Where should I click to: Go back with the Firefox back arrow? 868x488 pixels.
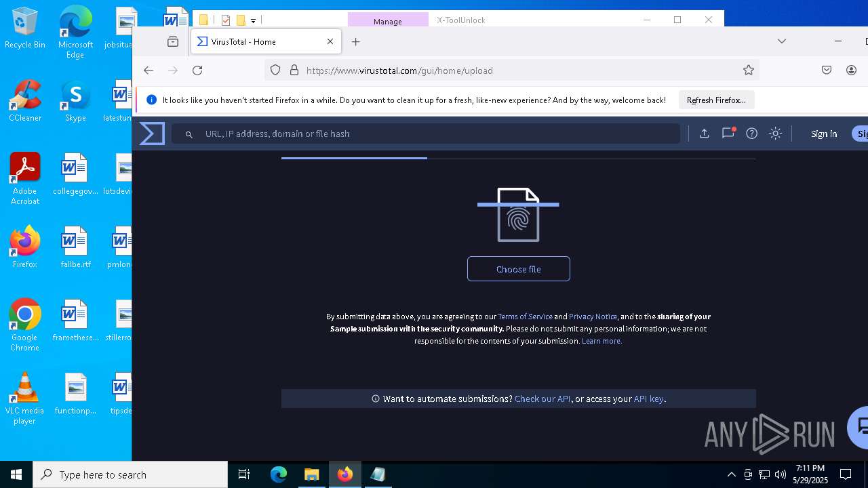[x=149, y=70]
